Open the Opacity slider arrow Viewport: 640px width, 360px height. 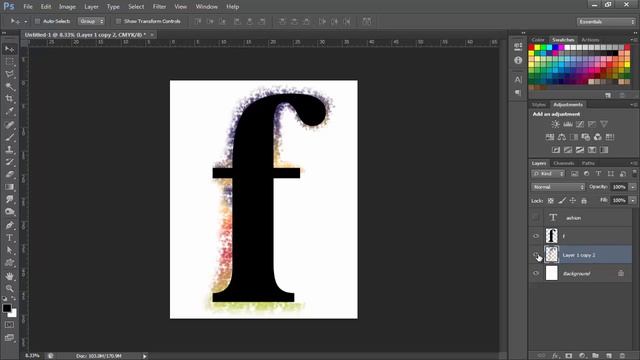click(633, 187)
